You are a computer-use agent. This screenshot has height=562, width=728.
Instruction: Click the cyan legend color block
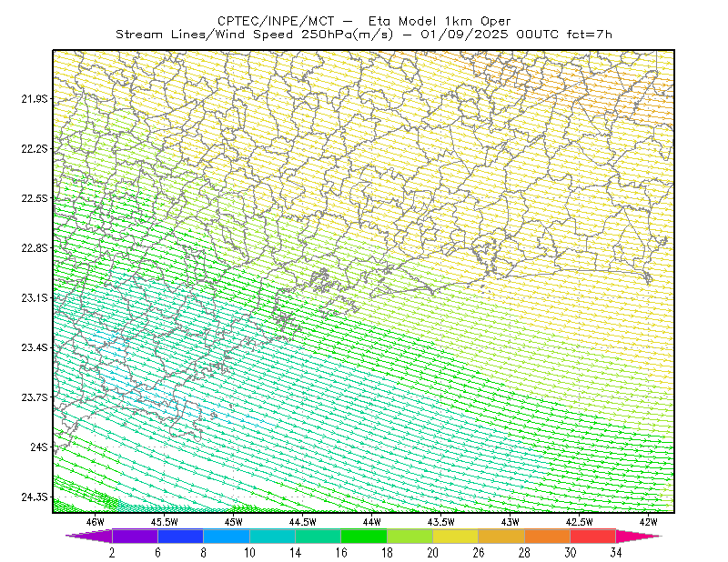coord(272,536)
